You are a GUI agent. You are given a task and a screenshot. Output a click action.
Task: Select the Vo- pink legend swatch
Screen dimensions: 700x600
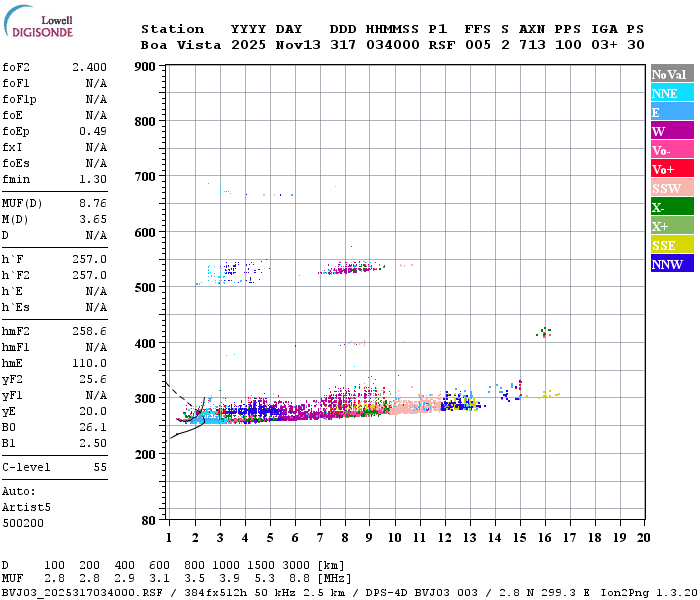pos(672,150)
